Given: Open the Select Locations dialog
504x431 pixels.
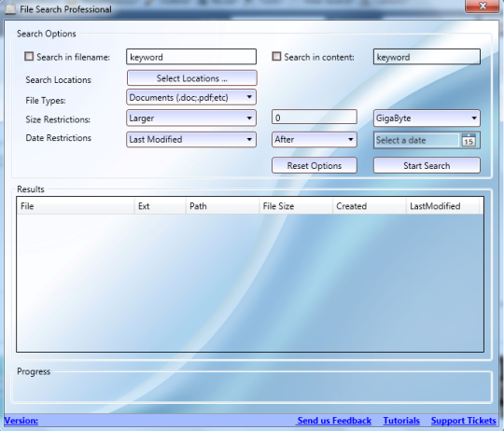Looking at the screenshot, I should tap(192, 78).
